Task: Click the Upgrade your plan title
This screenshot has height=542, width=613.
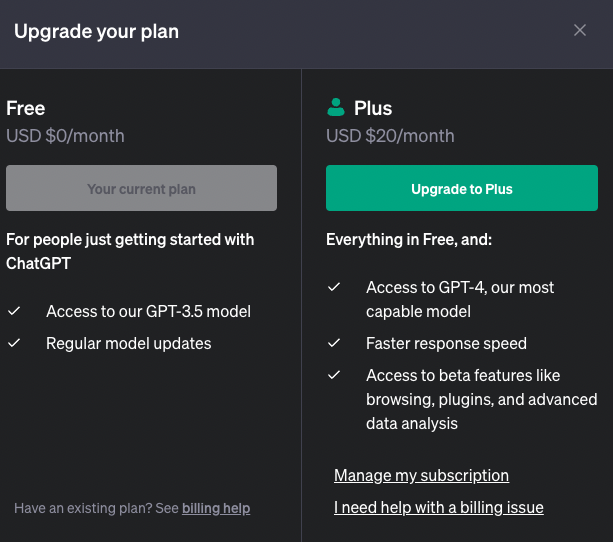Action: (96, 31)
